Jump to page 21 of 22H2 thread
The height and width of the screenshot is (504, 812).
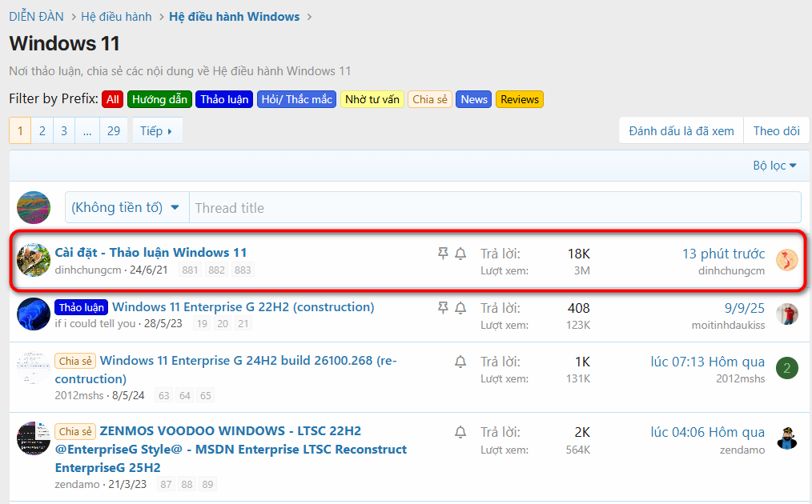click(243, 324)
